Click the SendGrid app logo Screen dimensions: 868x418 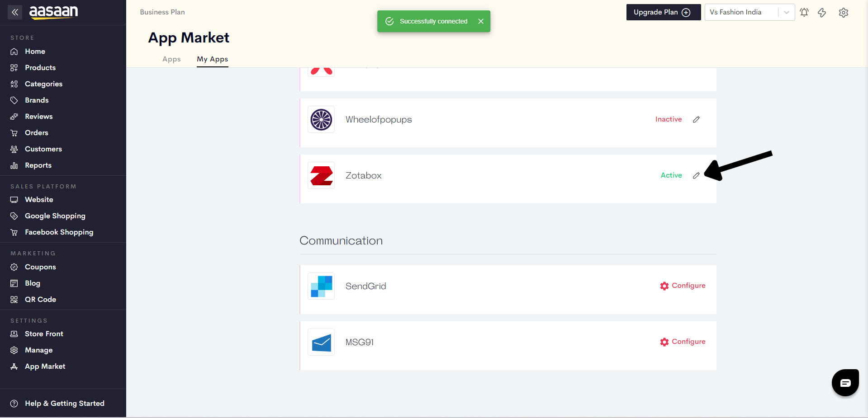pyautogui.click(x=321, y=286)
